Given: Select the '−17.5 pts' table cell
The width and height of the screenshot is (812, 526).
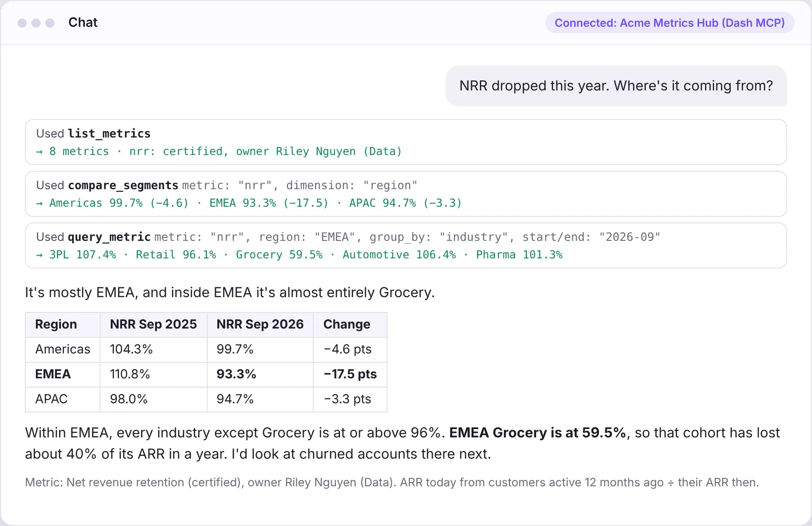Looking at the screenshot, I should [350, 374].
